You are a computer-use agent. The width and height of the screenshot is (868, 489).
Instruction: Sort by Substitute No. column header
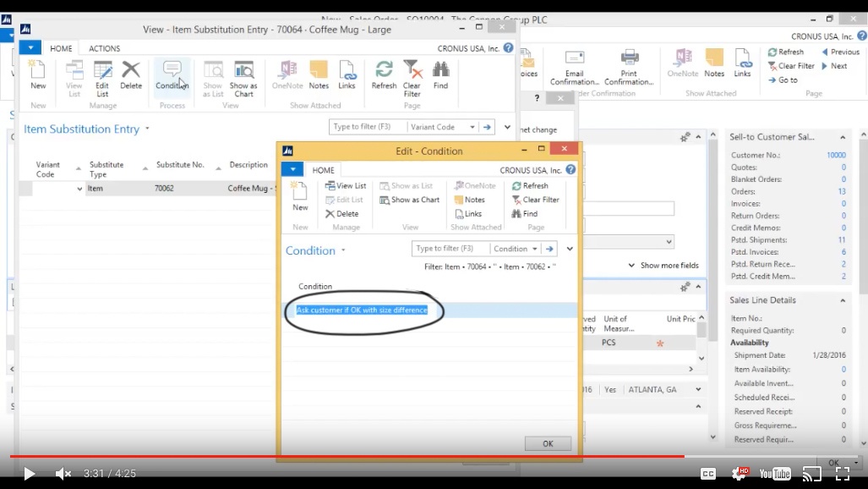coord(180,165)
